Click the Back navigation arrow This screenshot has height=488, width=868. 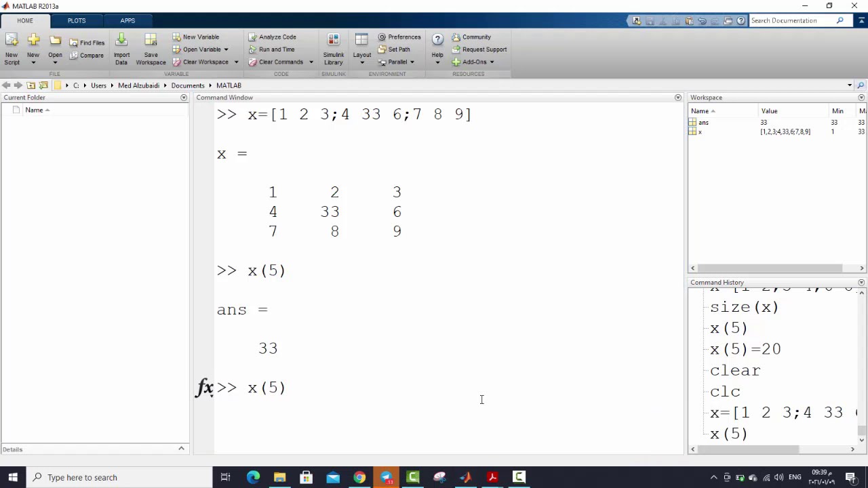[x=6, y=85]
